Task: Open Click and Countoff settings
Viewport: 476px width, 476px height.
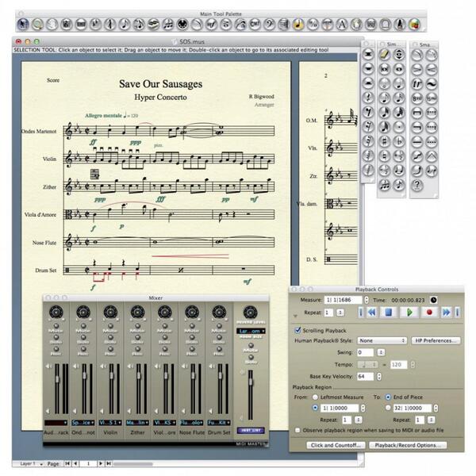Action: pyautogui.click(x=335, y=445)
